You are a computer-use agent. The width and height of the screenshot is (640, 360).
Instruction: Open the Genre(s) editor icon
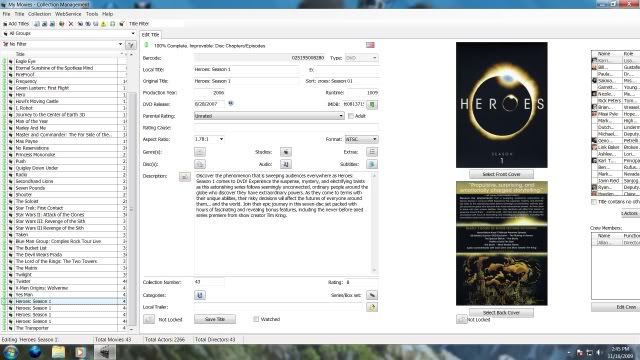tap(200, 152)
